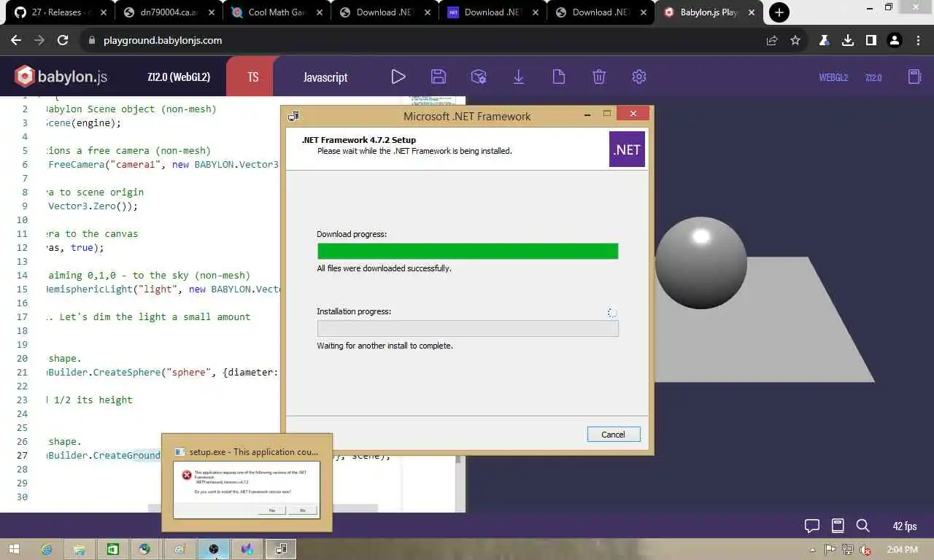Open playground settings gear
The width and height of the screenshot is (934, 560).
coord(639,77)
